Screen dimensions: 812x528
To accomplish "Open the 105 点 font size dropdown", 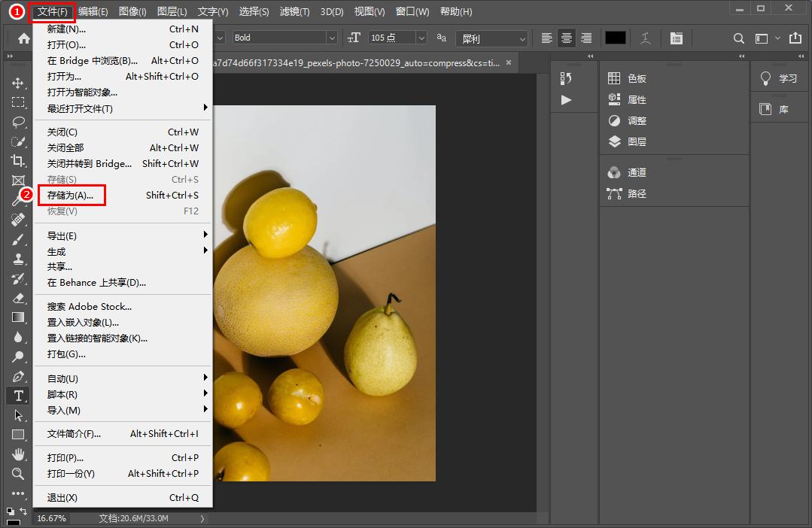I will pos(421,38).
